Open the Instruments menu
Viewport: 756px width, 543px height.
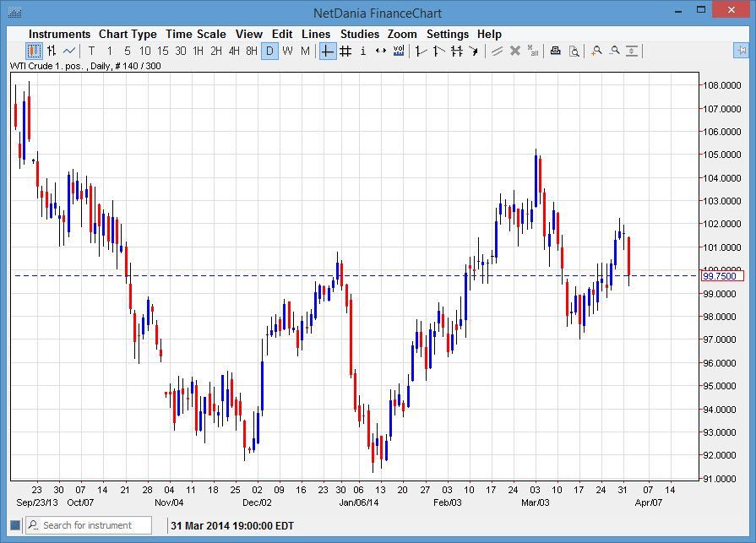(x=59, y=34)
